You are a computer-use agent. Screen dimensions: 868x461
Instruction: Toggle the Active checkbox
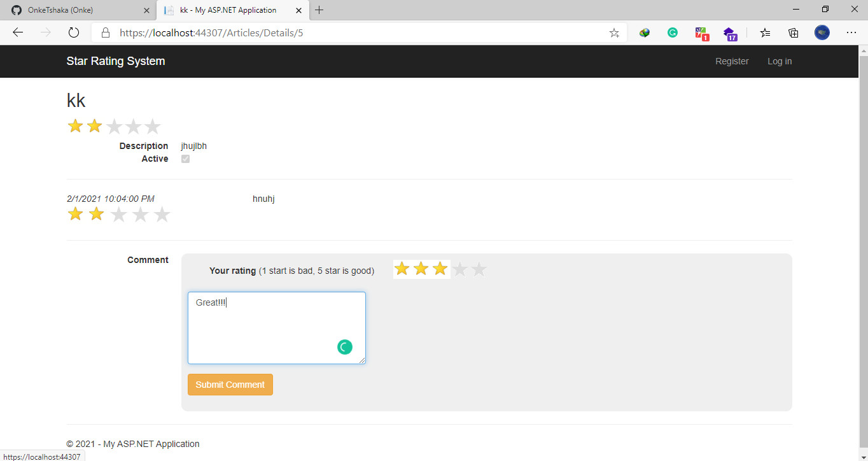click(185, 159)
